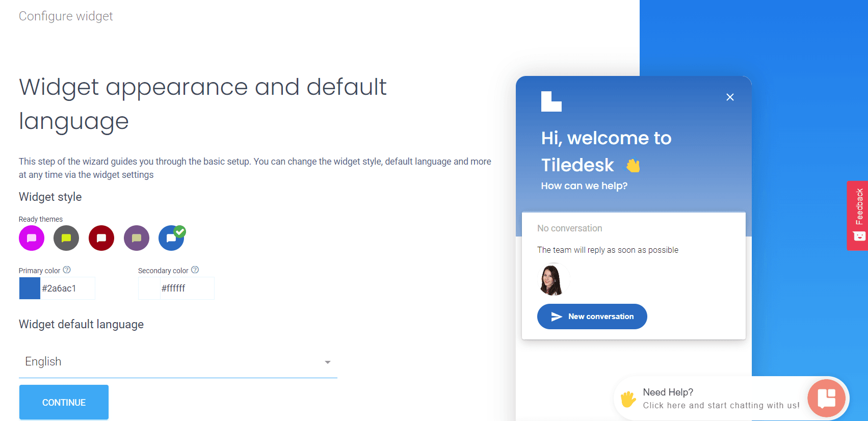Edit the secondary color hex field

(187, 288)
